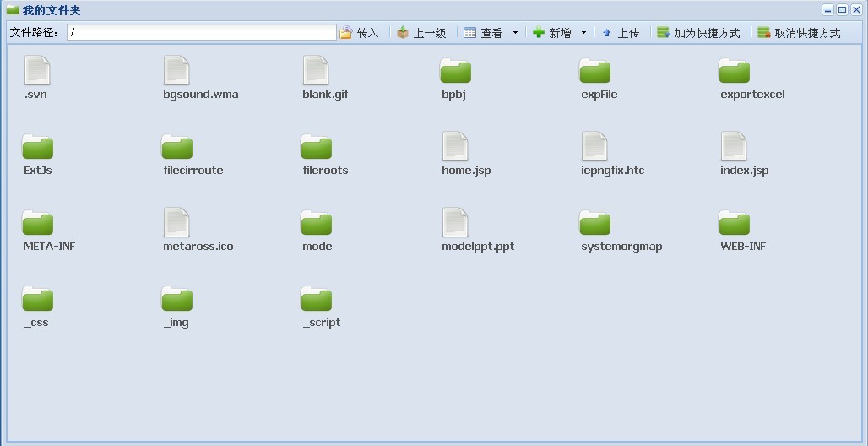This screenshot has width=868, height=446.
Task: Click the 上传 upload button
Action: pos(621,33)
